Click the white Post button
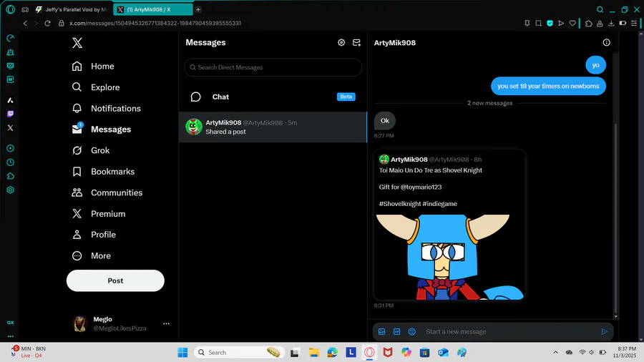 115,280
